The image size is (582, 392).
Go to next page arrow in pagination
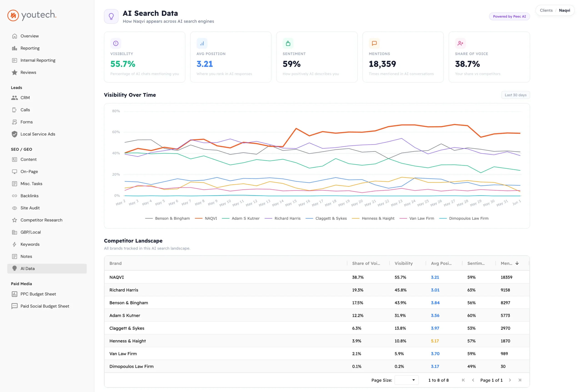tap(510, 380)
